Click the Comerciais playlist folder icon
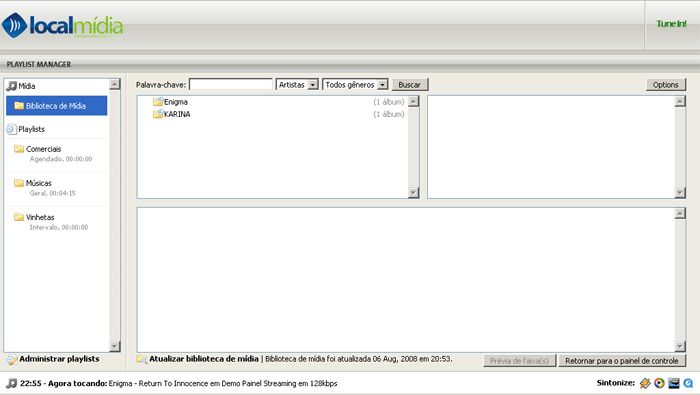This screenshot has width=700, height=395. tap(19, 149)
